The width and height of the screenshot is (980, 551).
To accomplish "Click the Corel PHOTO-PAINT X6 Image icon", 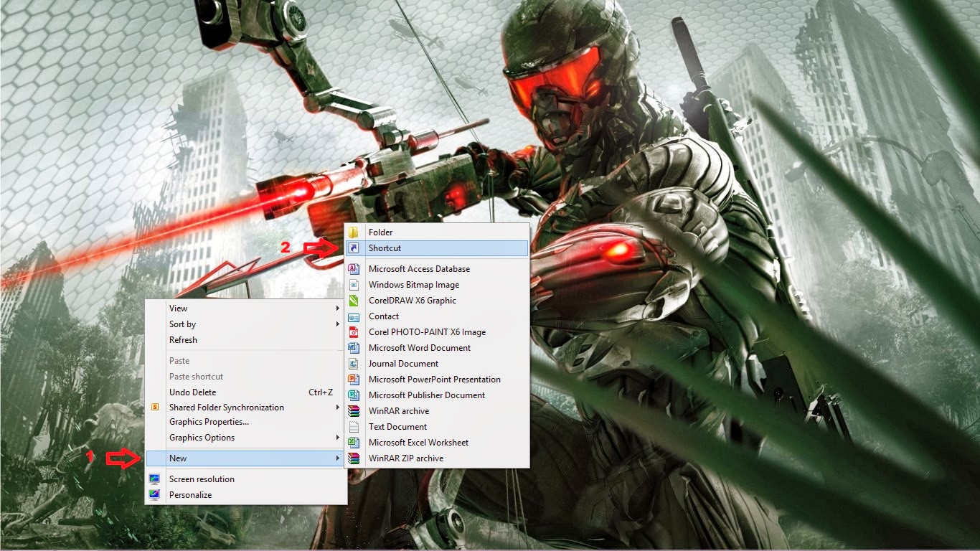I will pyautogui.click(x=353, y=332).
